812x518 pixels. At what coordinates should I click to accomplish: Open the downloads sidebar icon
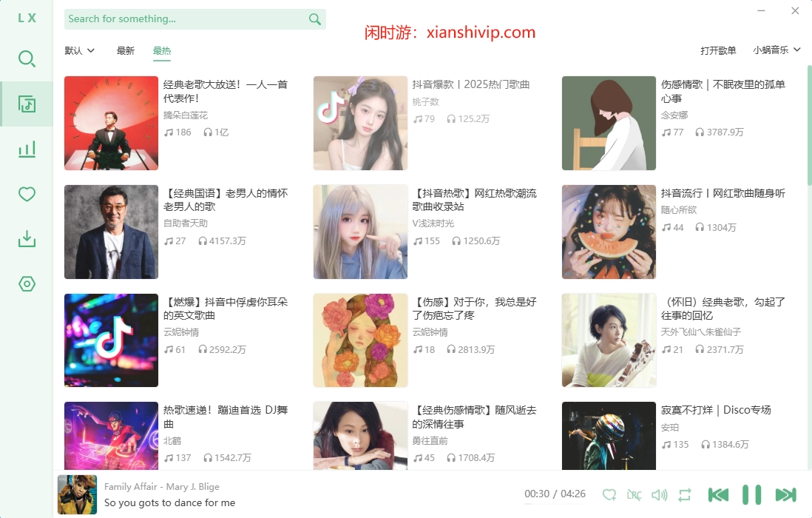click(27, 239)
